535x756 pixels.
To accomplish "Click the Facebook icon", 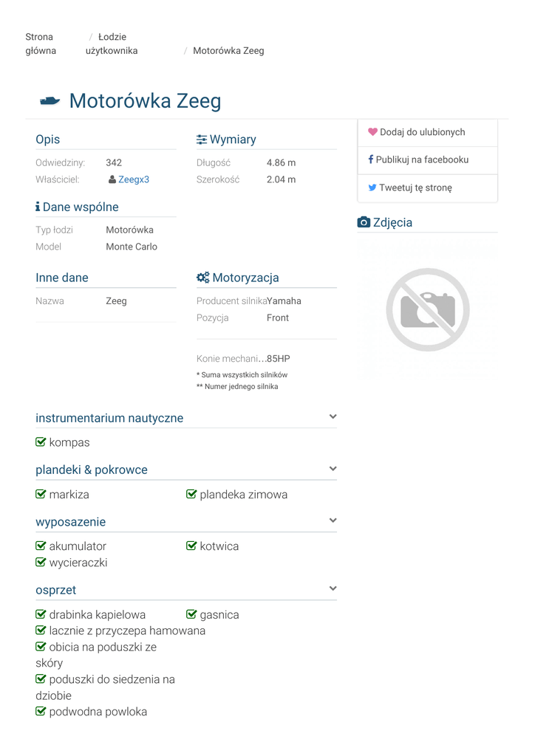I will pyautogui.click(x=371, y=159).
